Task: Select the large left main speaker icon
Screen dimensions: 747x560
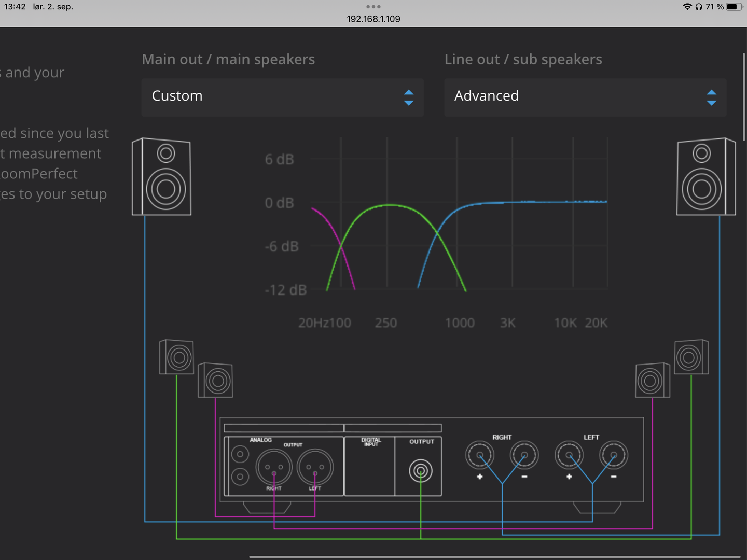Action: coord(161,176)
